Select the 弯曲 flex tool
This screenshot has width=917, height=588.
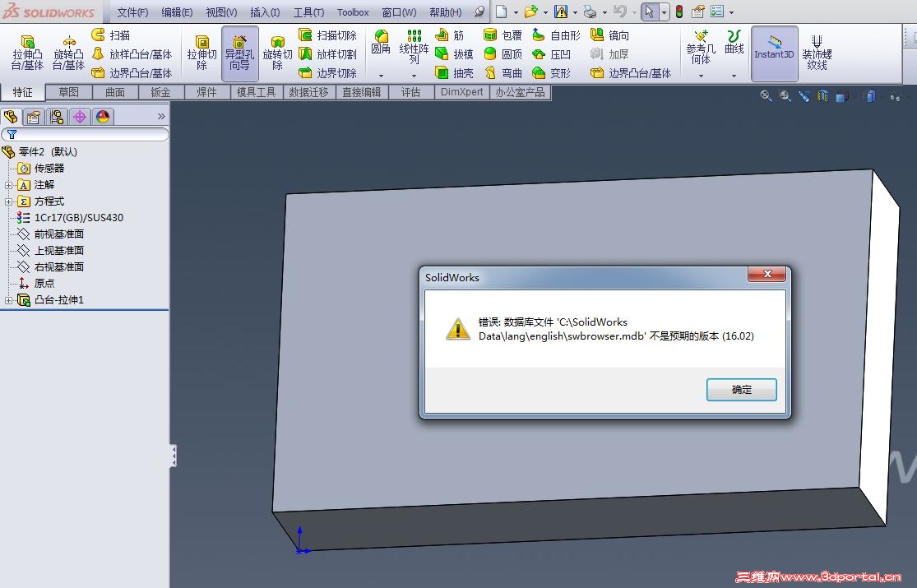pos(503,73)
